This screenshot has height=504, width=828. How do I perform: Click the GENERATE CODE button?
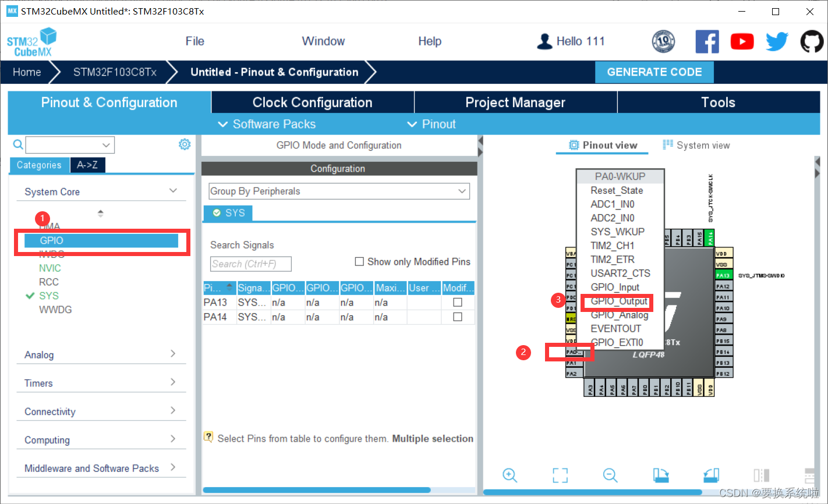pyautogui.click(x=654, y=72)
